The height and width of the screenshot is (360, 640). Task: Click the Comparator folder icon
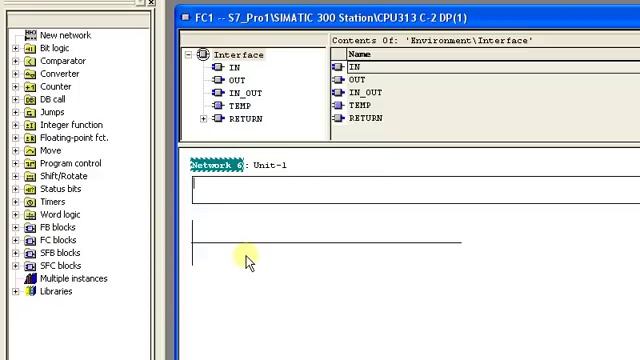(30, 61)
